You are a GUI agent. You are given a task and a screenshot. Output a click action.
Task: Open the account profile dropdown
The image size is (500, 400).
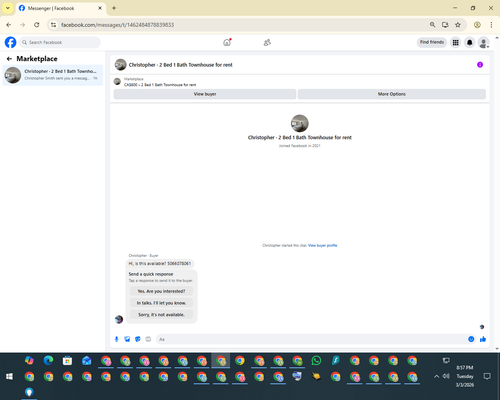coord(483,42)
